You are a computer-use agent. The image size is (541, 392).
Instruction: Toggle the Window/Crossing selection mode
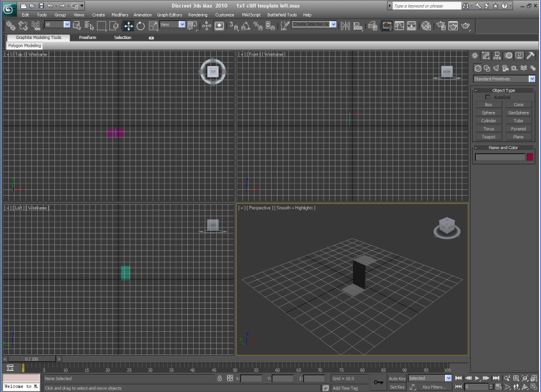pyautogui.click(x=114, y=26)
